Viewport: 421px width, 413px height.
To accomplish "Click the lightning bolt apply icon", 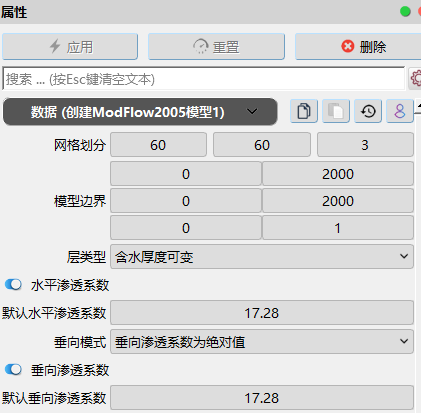I will point(55,46).
